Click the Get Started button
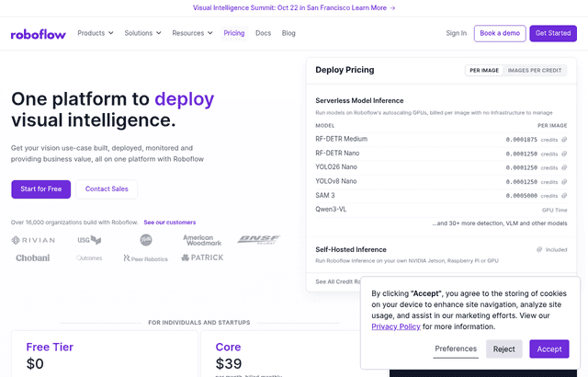The width and height of the screenshot is (588, 377). tap(553, 33)
